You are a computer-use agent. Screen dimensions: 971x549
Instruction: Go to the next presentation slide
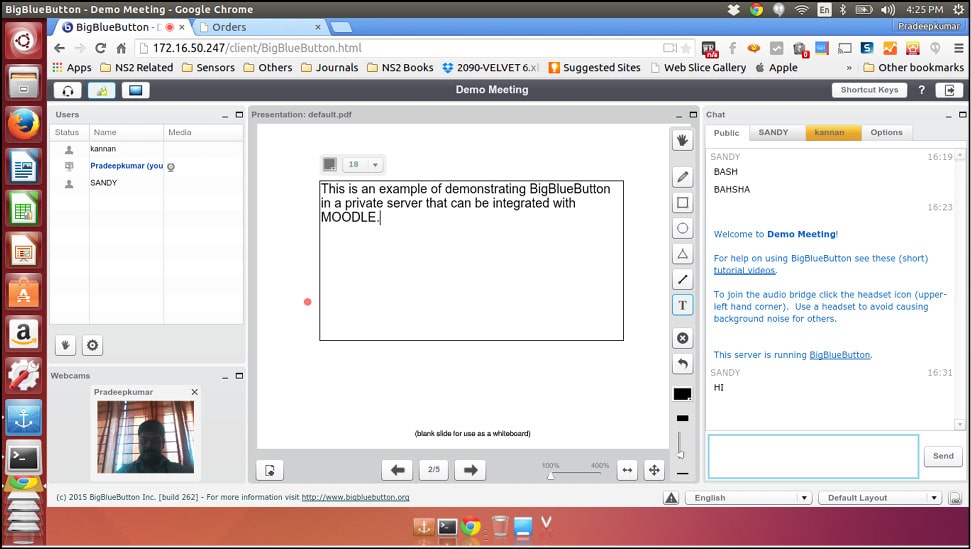point(469,470)
